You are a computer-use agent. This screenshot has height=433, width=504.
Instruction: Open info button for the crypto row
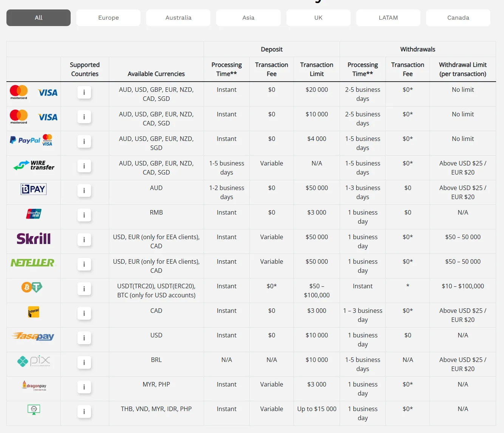[x=84, y=289]
